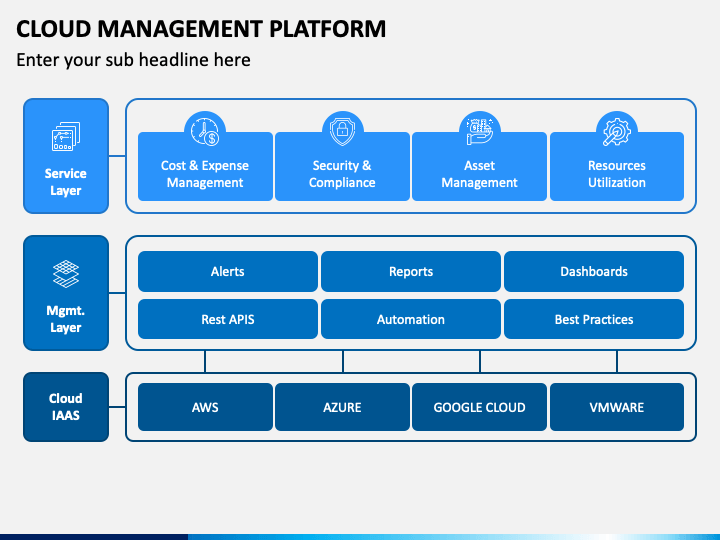Click the AZURE block
This screenshot has width=720, height=540.
tap(342, 407)
